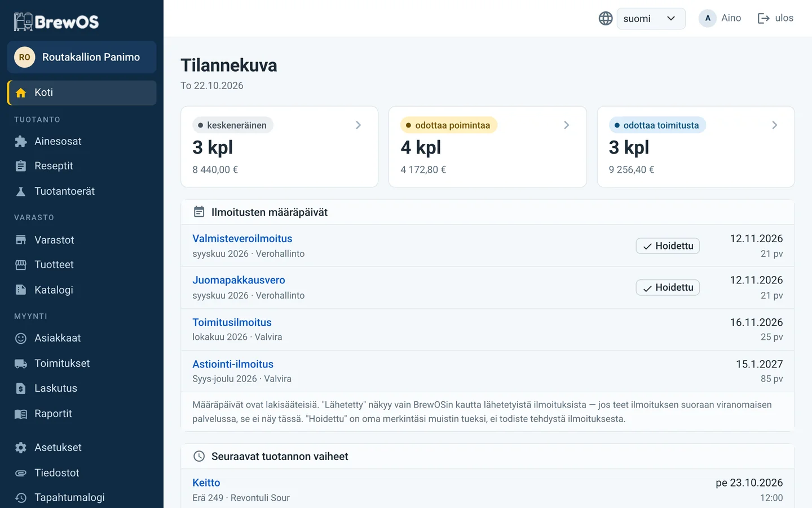812x508 pixels.
Task: Click the BrewOS logo icon
Action: pos(23,21)
